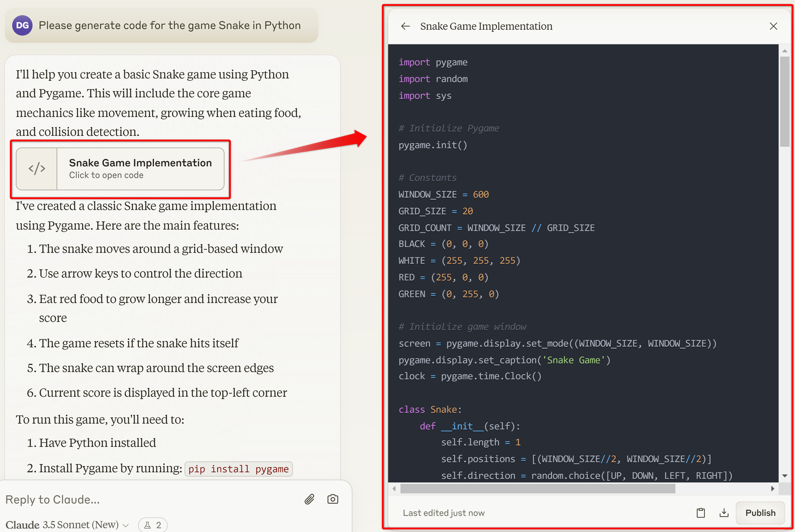This screenshot has width=795, height=532.
Task: Click the code panel scroll down arrow
Action: point(785,476)
